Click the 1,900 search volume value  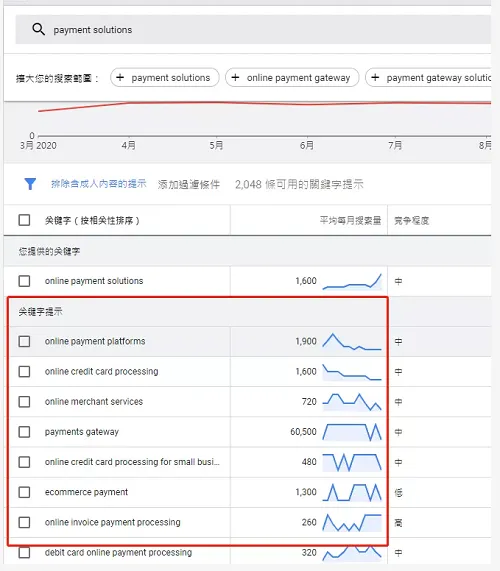pyautogui.click(x=306, y=341)
